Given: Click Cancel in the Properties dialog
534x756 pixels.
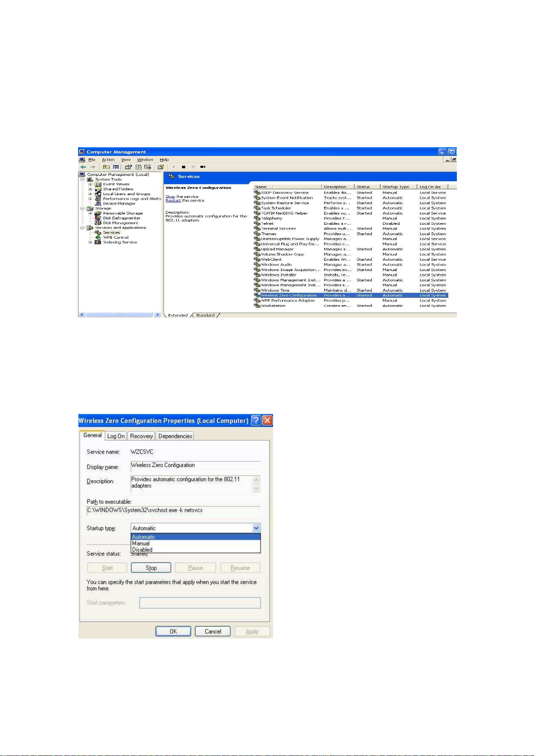Looking at the screenshot, I should point(213,631).
